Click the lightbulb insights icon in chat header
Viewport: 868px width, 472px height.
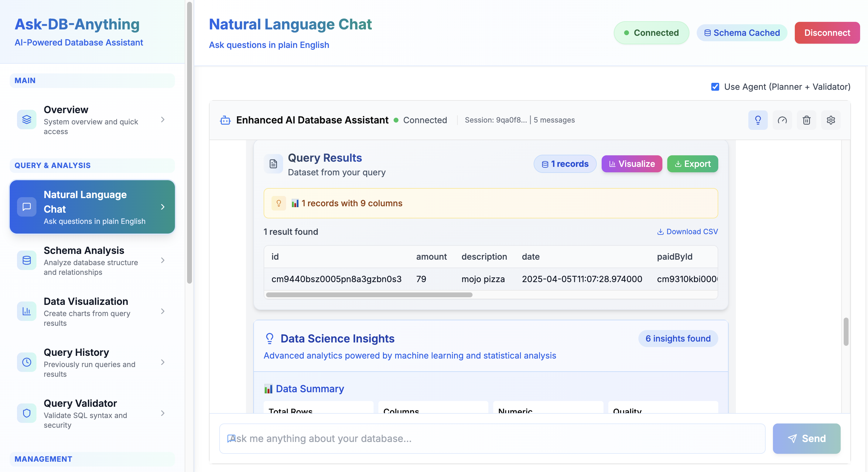coord(757,120)
